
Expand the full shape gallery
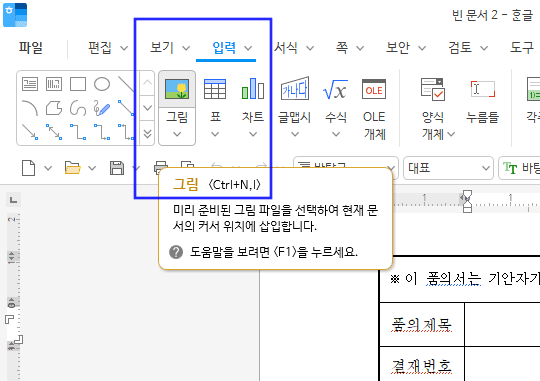(x=147, y=133)
